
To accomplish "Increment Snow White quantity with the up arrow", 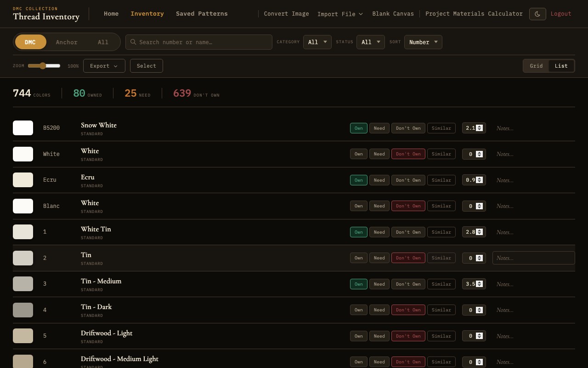I will pyautogui.click(x=479, y=126).
